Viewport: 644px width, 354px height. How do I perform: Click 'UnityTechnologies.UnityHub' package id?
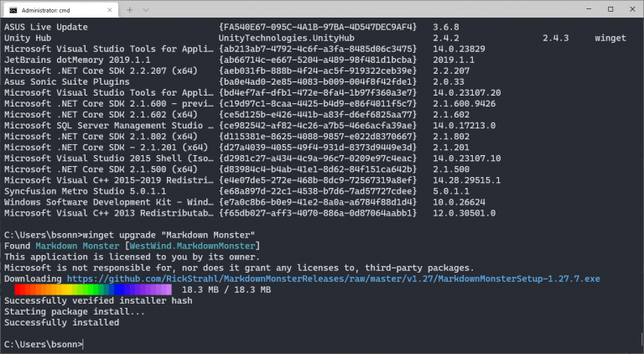(286, 39)
